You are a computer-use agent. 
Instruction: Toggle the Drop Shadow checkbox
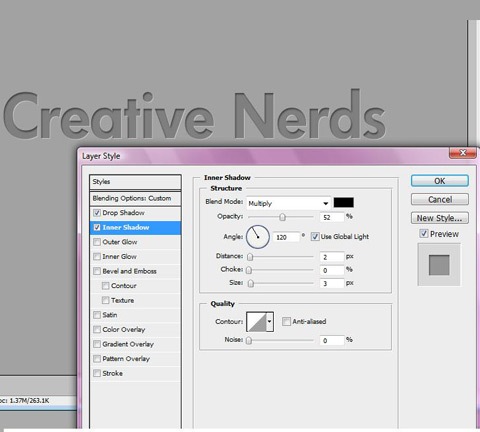click(97, 213)
